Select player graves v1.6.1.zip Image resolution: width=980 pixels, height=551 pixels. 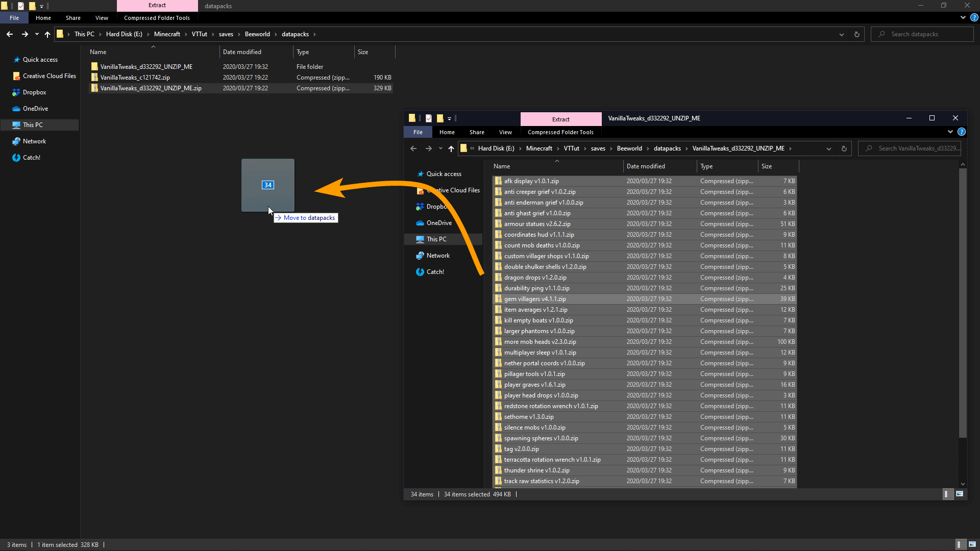coord(644,385)
